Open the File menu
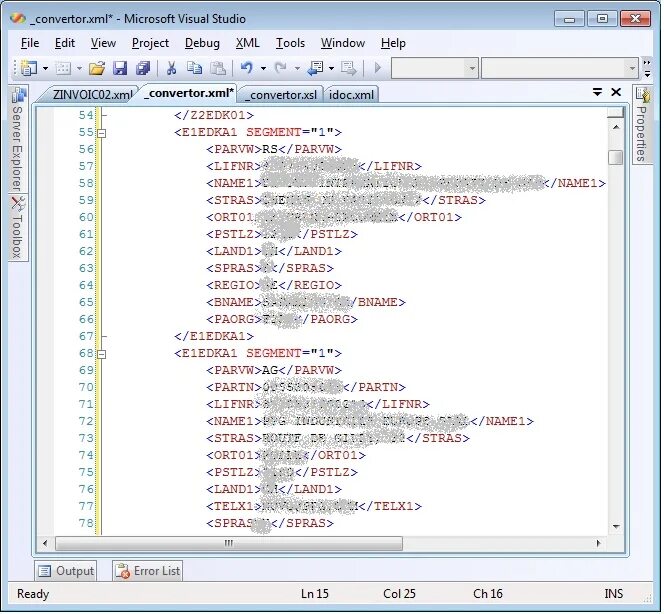This screenshot has width=664, height=614. click(30, 43)
